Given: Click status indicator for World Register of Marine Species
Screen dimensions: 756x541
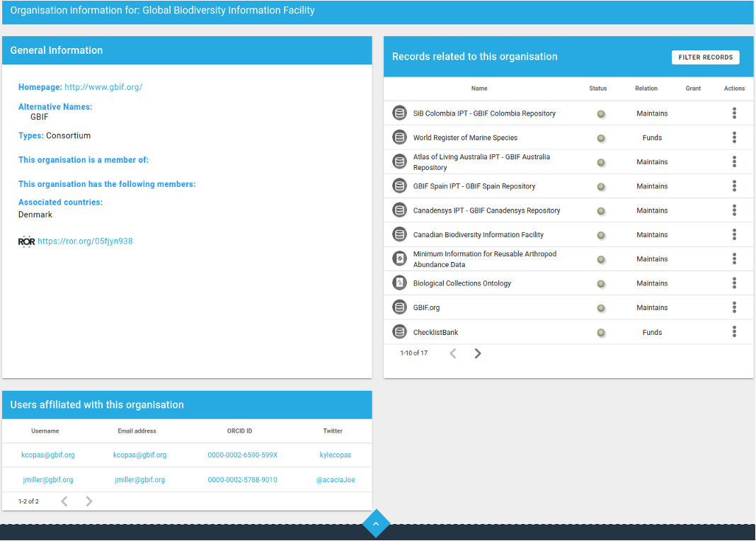Looking at the screenshot, I should pyautogui.click(x=601, y=138).
